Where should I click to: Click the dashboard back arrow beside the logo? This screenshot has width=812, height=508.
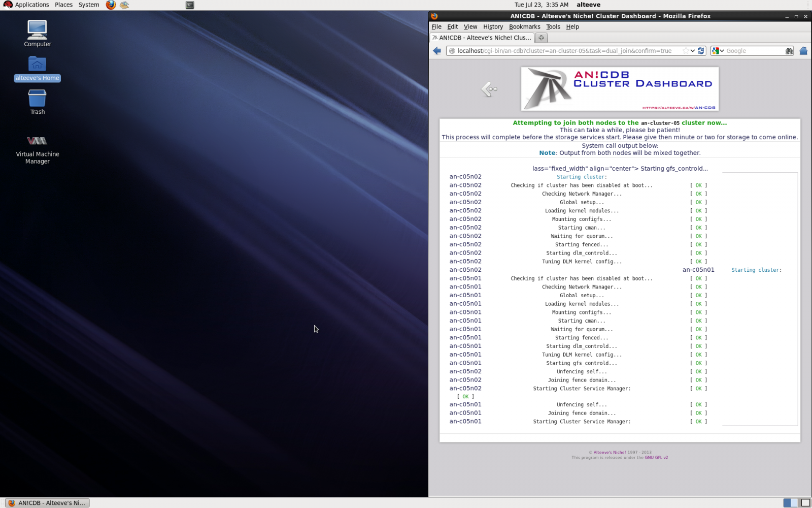tap(489, 89)
